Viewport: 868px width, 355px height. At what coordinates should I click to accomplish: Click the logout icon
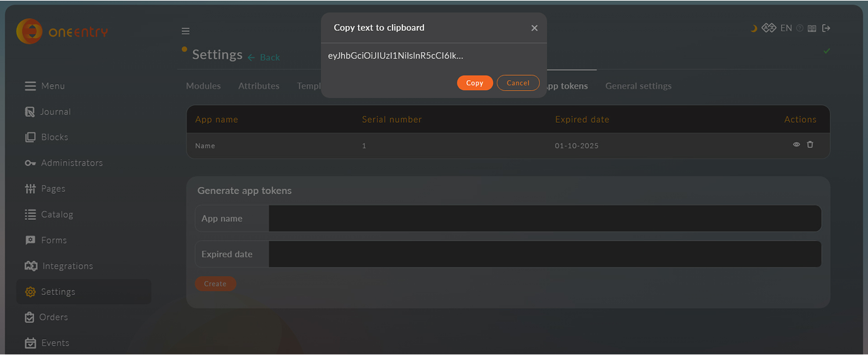[826, 28]
